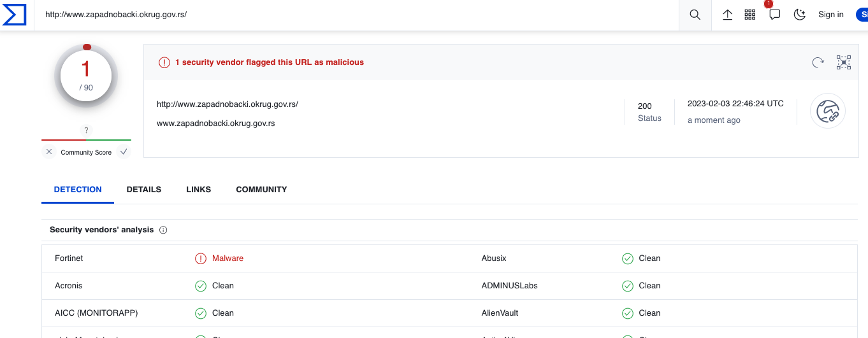Switch to the LINKS tab

pos(199,190)
